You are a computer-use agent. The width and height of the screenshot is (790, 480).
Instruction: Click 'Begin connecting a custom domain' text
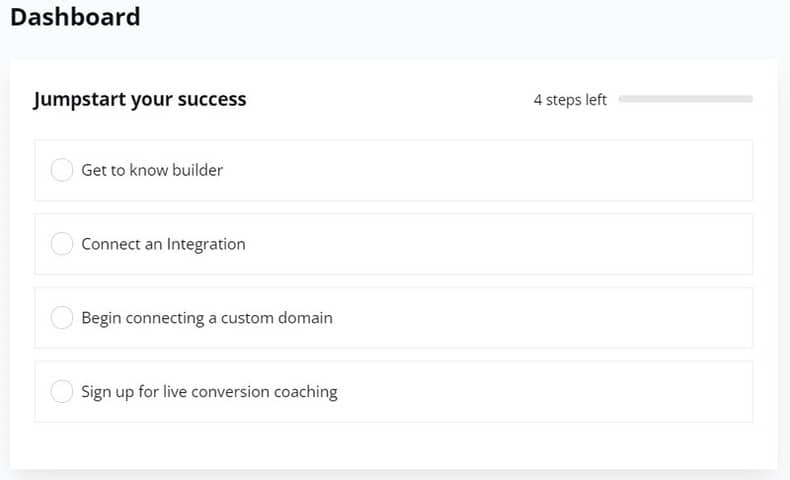pos(207,318)
